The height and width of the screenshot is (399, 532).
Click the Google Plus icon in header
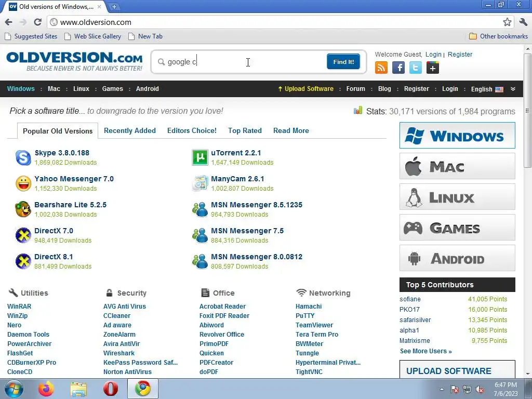pyautogui.click(x=433, y=68)
